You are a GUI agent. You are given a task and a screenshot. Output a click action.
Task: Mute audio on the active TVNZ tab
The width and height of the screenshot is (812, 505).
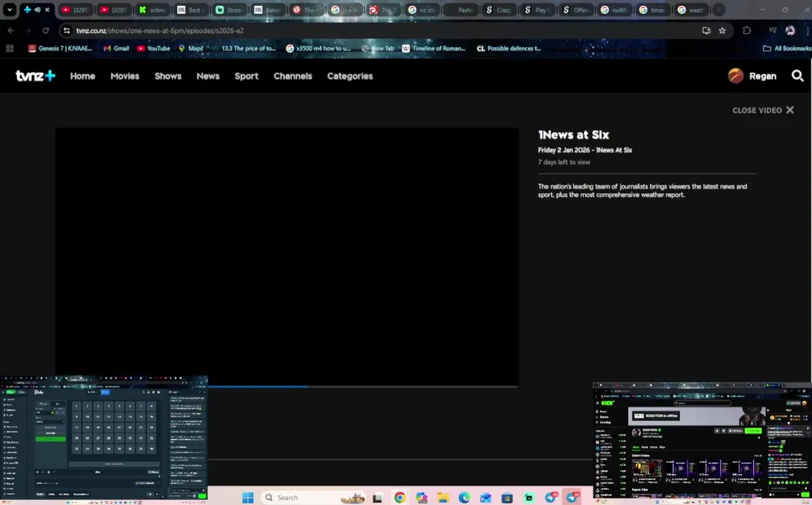tap(37, 10)
